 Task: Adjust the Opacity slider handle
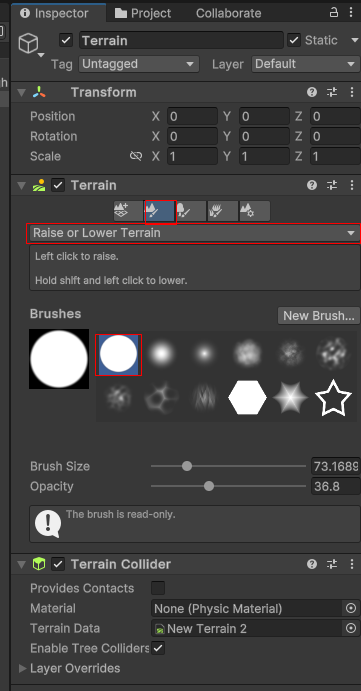[209, 486]
